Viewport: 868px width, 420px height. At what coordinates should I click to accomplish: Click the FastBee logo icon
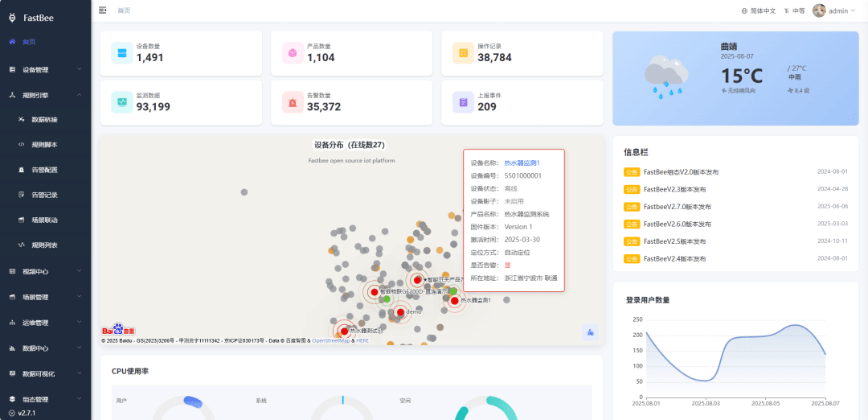click(12, 18)
